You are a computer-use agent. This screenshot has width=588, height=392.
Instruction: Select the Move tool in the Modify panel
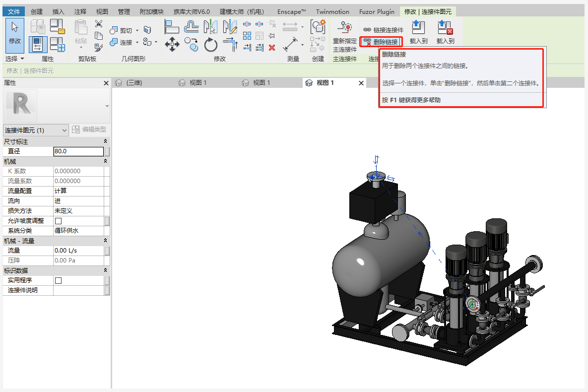(172, 44)
